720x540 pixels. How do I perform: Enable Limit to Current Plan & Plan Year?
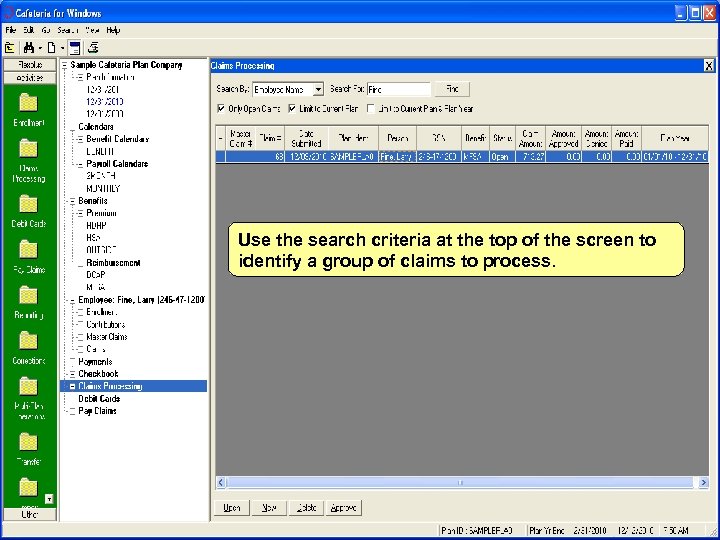tap(371, 109)
